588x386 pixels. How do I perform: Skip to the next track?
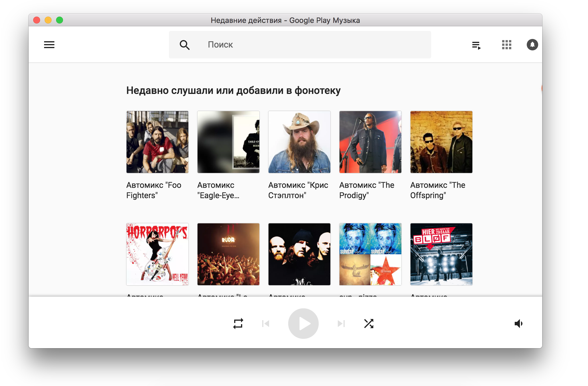point(341,324)
